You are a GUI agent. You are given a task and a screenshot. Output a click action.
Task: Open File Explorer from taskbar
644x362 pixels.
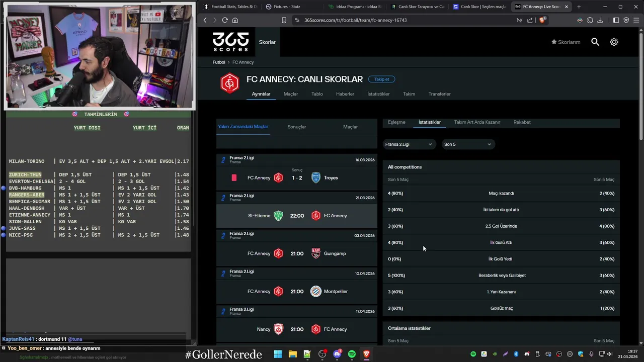click(292, 354)
